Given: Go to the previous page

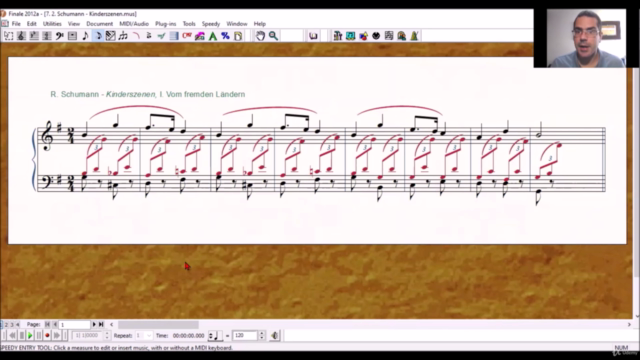Looking at the screenshot, I should coord(55,324).
